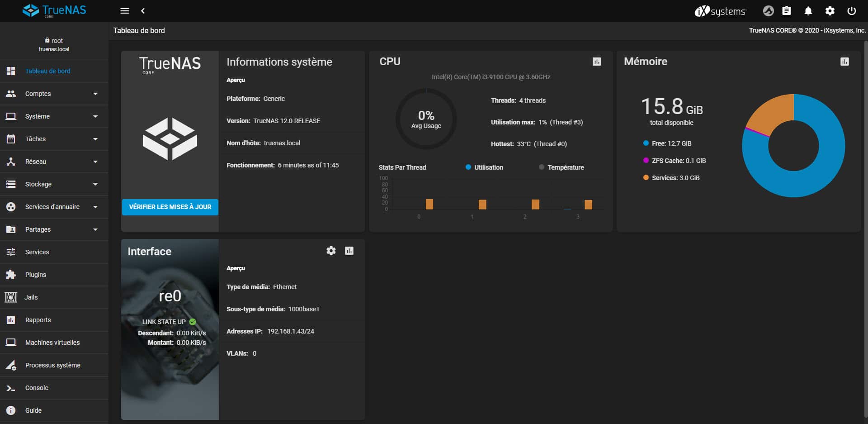
Task: Toggle the hamburger sidebar menu
Action: click(125, 11)
